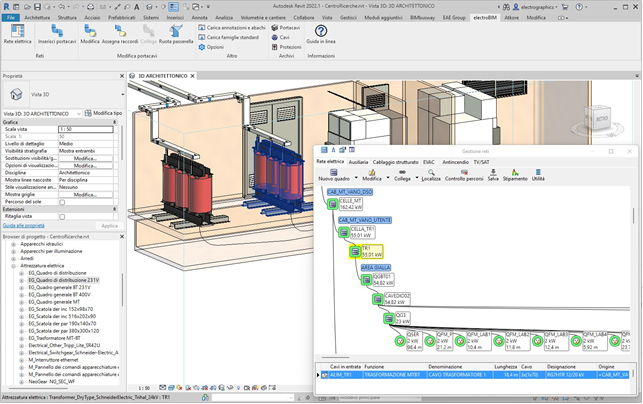Click the Modifica tipo button
643x404 pixels.
point(104,113)
